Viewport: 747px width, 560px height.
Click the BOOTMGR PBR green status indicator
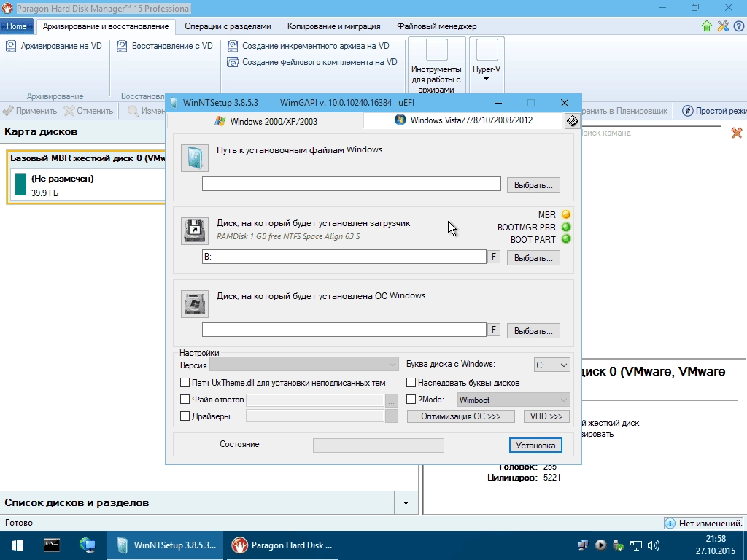[566, 227]
